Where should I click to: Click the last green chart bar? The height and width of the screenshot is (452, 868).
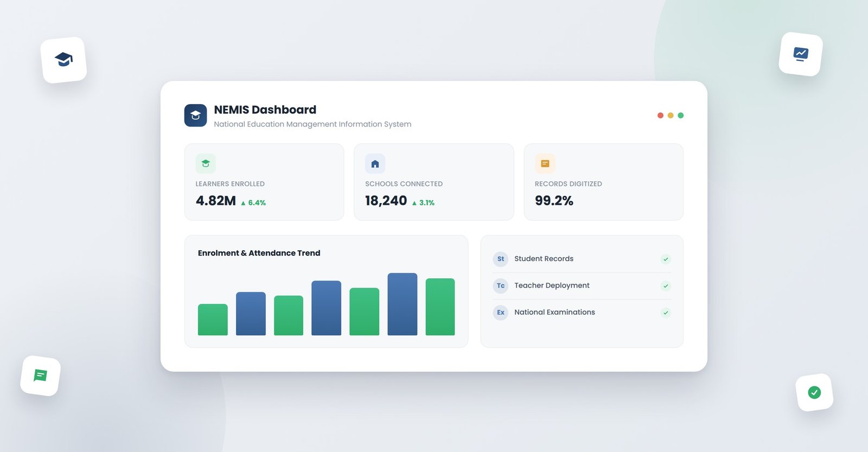pyautogui.click(x=440, y=307)
